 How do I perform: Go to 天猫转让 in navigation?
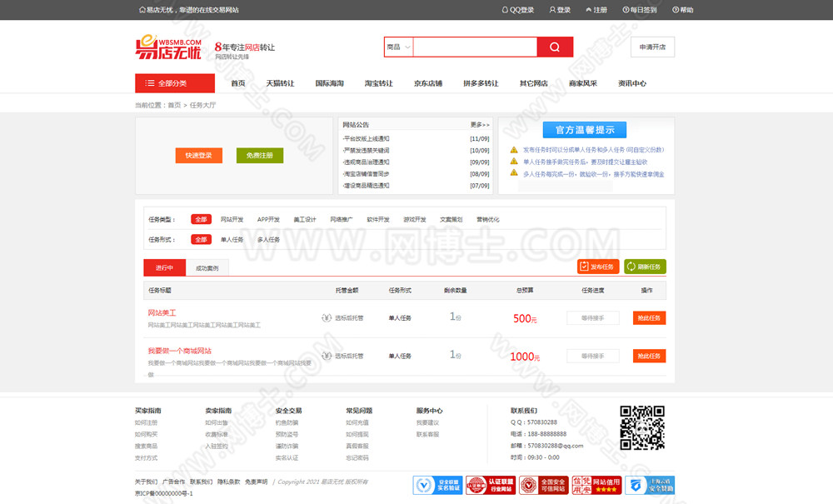coord(280,83)
